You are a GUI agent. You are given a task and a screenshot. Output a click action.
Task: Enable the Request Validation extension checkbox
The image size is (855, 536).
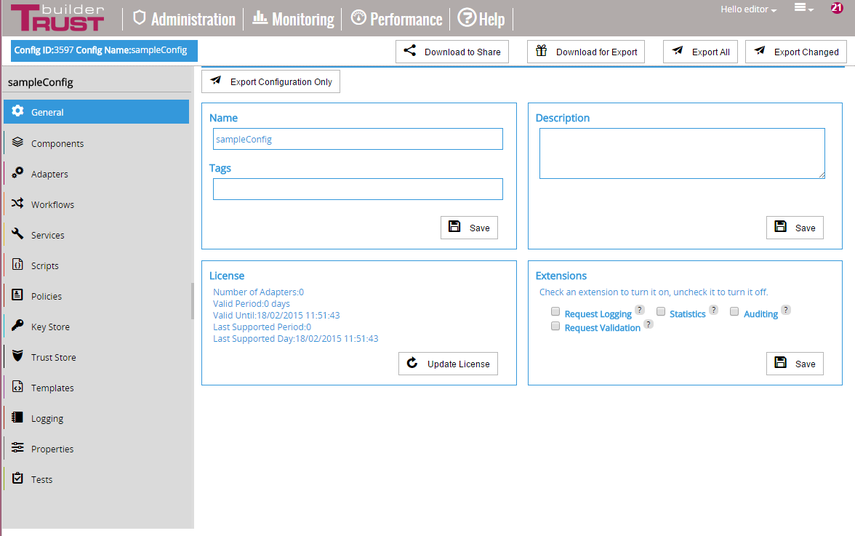555,326
